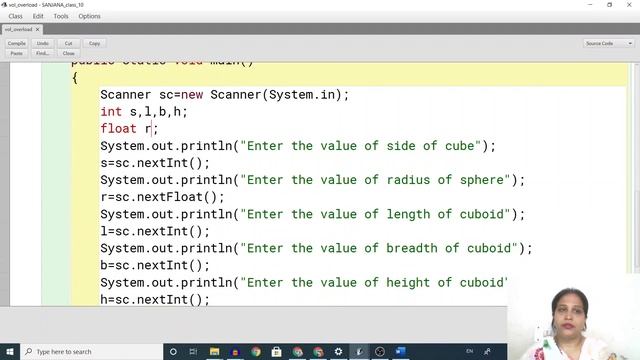Click the Close toolbar button

69,53
